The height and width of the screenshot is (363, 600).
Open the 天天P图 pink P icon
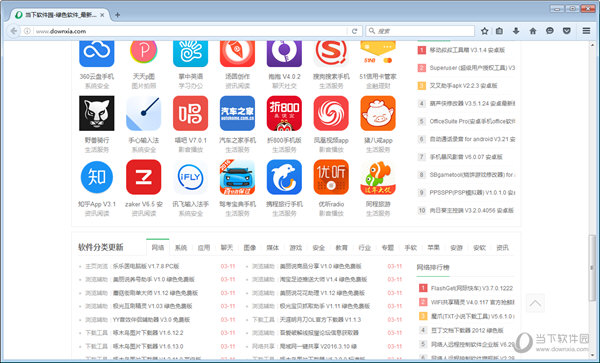143,53
